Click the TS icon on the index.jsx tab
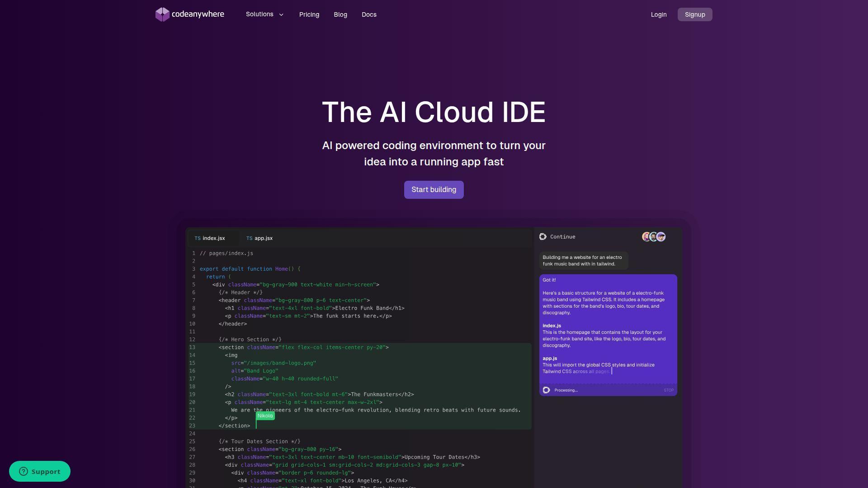Image resolution: width=868 pixels, height=488 pixels. 198,238
